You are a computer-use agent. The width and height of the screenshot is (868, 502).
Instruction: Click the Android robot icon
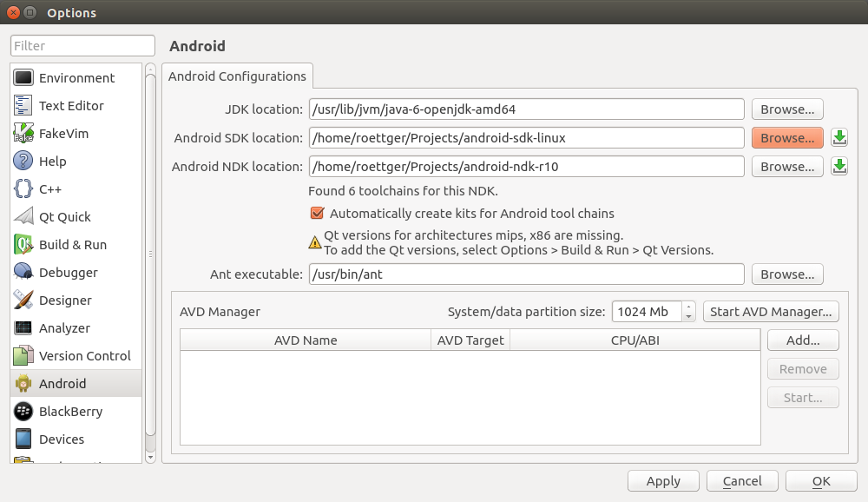pos(23,383)
